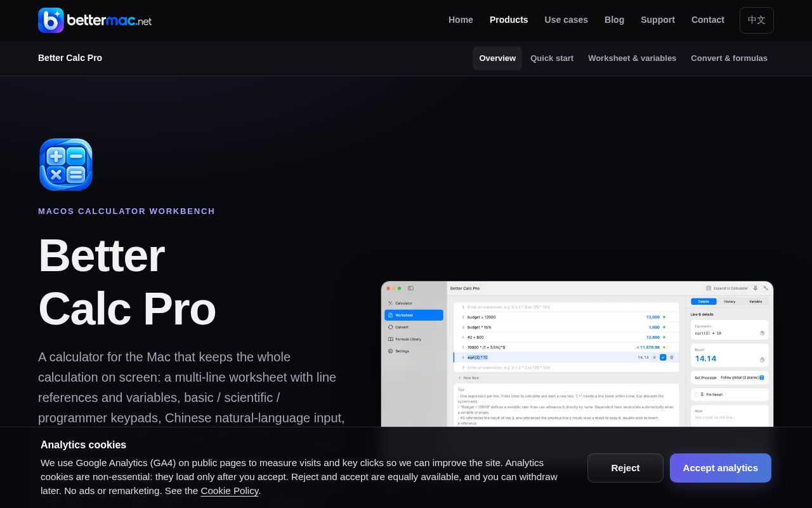Click the Accept analytics button

[x=721, y=468]
